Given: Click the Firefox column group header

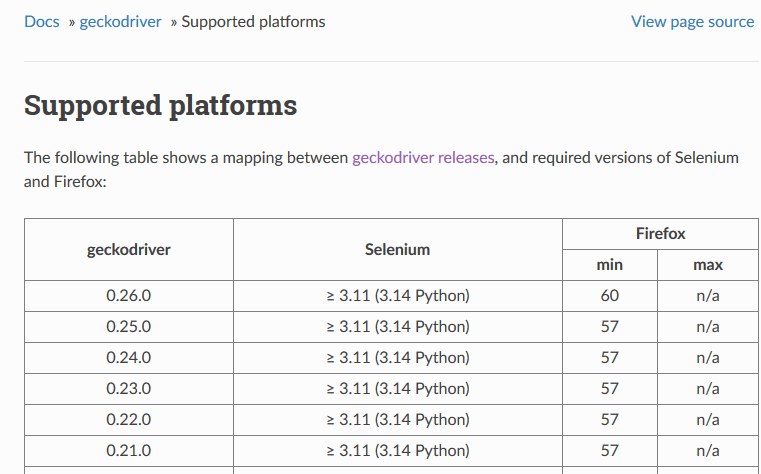Looking at the screenshot, I should pyautogui.click(x=660, y=233).
